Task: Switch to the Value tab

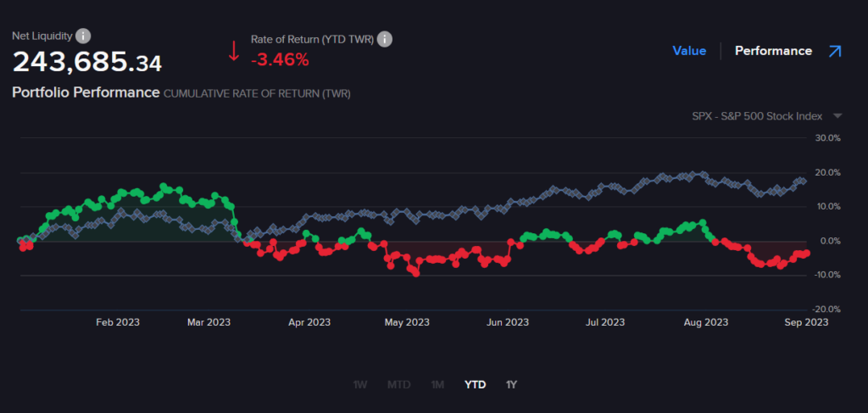Action: pos(689,51)
